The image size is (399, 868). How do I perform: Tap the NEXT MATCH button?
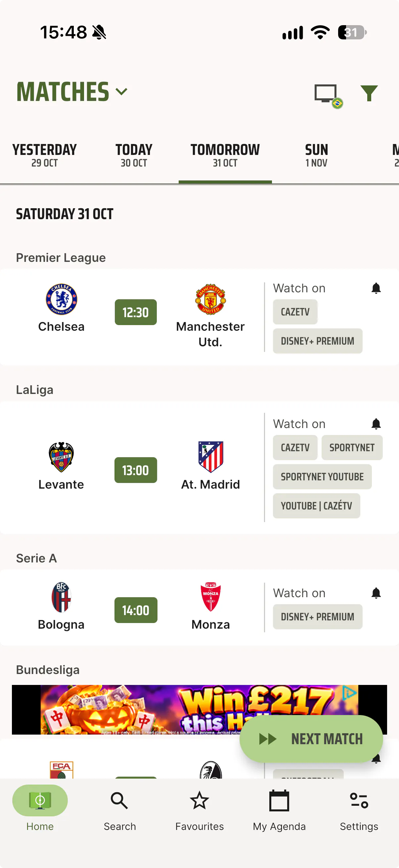pyautogui.click(x=311, y=739)
